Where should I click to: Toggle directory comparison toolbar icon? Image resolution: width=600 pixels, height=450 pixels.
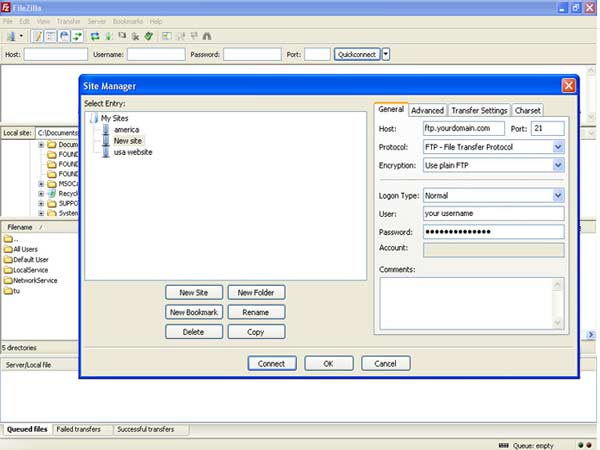point(181,36)
